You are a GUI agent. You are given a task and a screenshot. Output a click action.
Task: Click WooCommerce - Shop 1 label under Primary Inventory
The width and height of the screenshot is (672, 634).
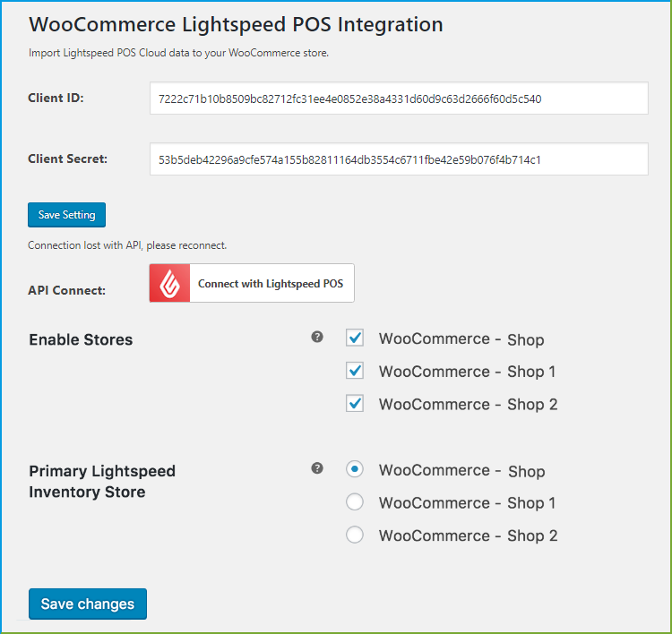click(x=467, y=503)
